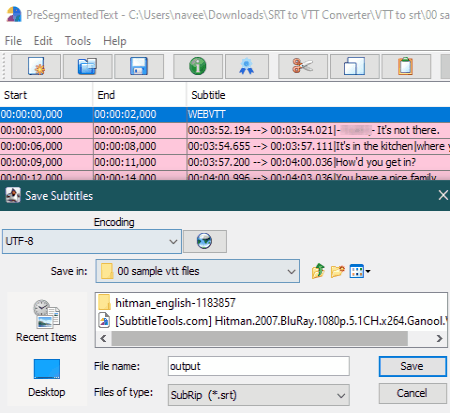Click the Cancel button
The height and width of the screenshot is (413, 450).
click(412, 393)
